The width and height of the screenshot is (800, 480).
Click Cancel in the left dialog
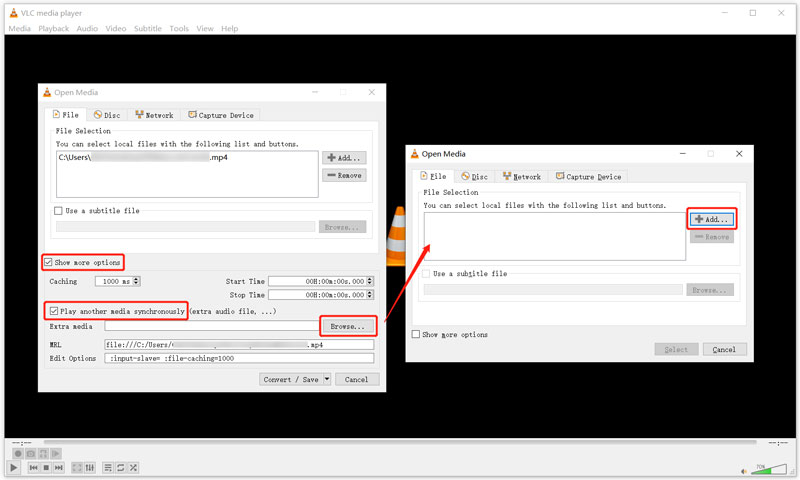357,379
